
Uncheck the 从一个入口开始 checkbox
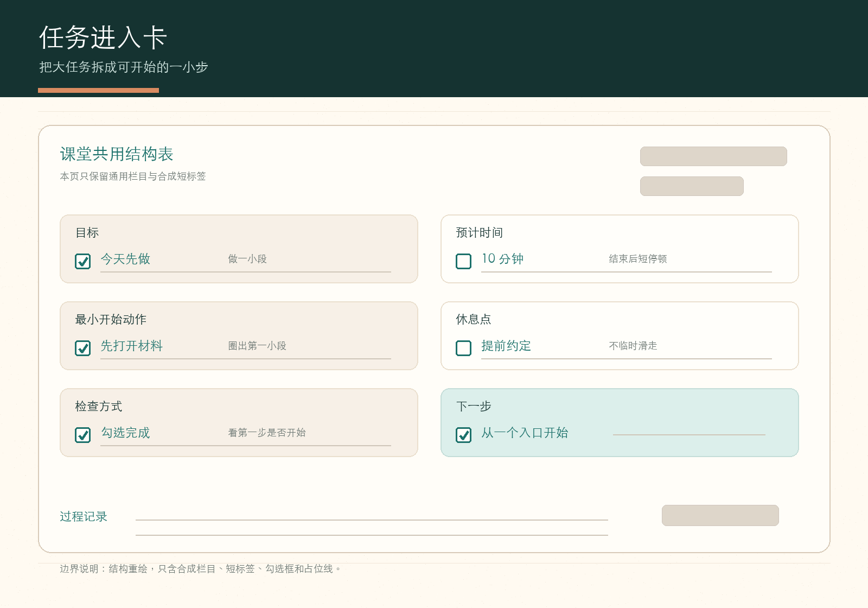(464, 435)
